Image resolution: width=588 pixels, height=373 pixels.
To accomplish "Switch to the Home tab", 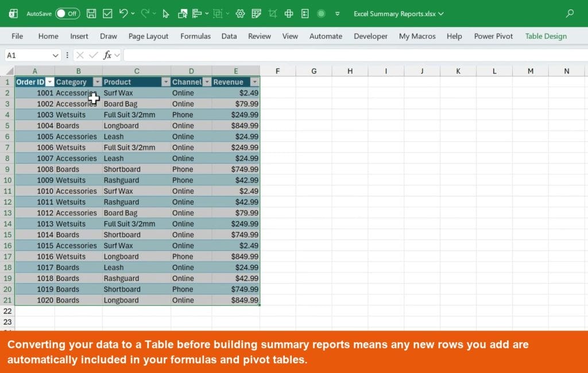I will click(48, 36).
